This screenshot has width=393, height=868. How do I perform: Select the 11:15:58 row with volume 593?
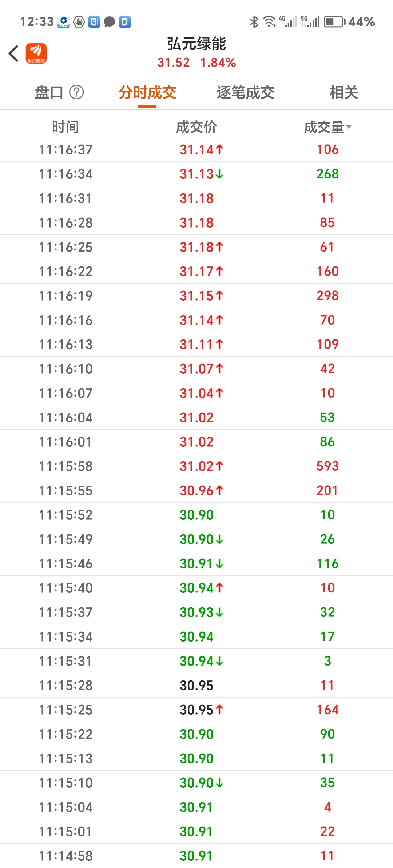coord(196,466)
